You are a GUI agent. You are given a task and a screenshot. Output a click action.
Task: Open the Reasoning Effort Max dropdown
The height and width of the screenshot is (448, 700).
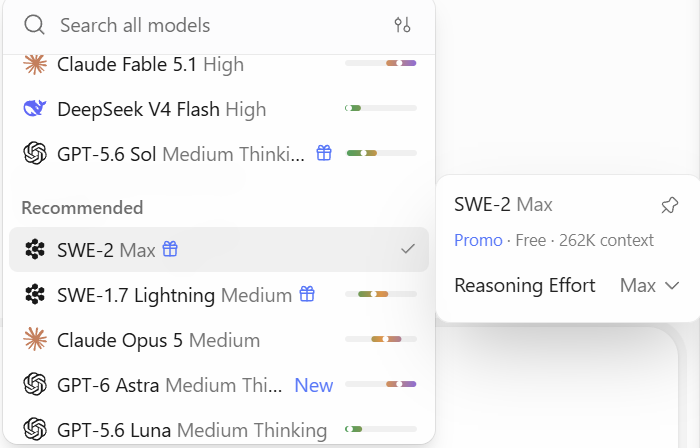tap(650, 286)
